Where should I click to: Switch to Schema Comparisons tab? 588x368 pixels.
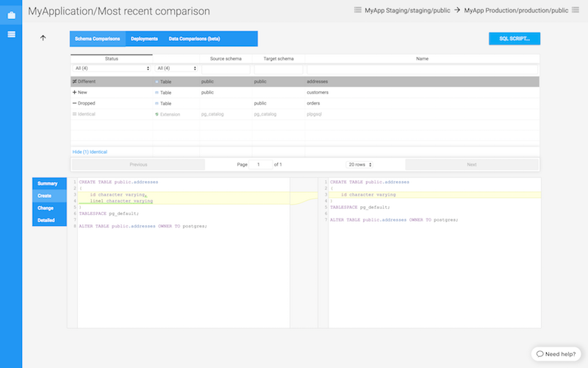pyautogui.click(x=98, y=39)
